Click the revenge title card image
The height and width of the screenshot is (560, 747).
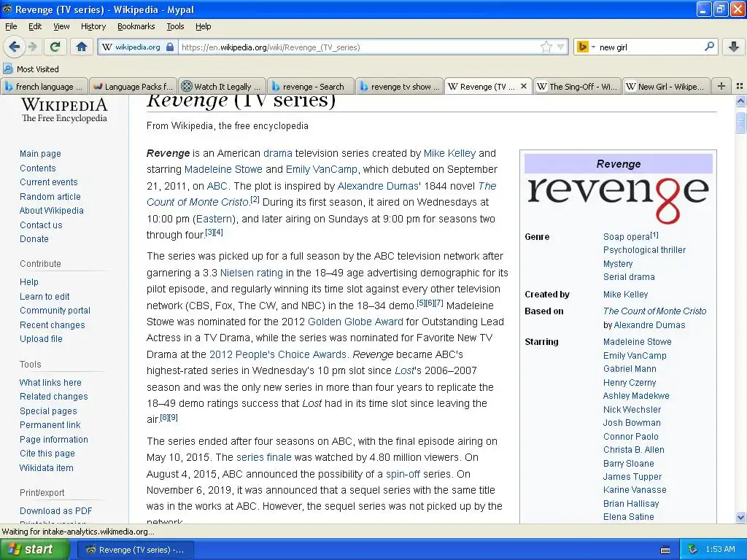click(619, 200)
